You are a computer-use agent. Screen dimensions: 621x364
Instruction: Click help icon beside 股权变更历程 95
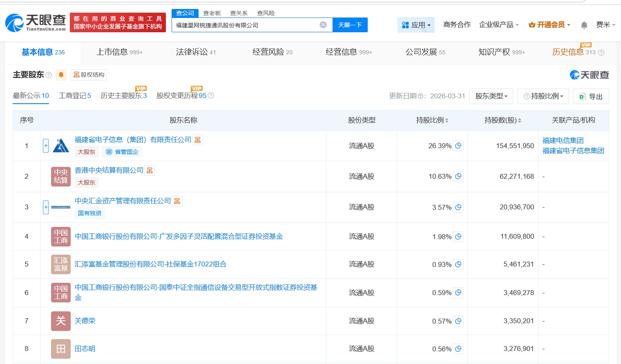pos(211,95)
